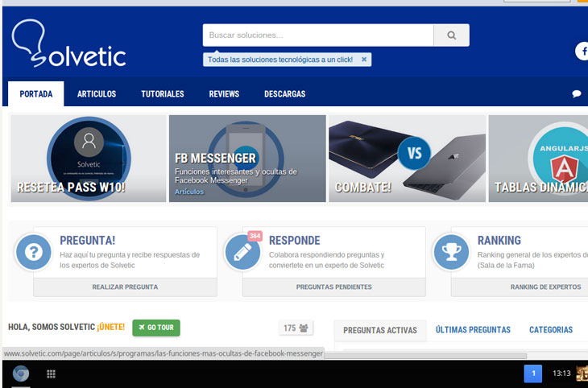Click the RESPONDE pencil icon
This screenshot has height=388, width=588.
pyautogui.click(x=242, y=252)
